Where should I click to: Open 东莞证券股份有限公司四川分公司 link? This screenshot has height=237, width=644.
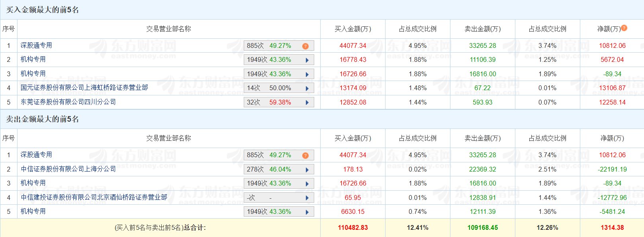point(68,102)
